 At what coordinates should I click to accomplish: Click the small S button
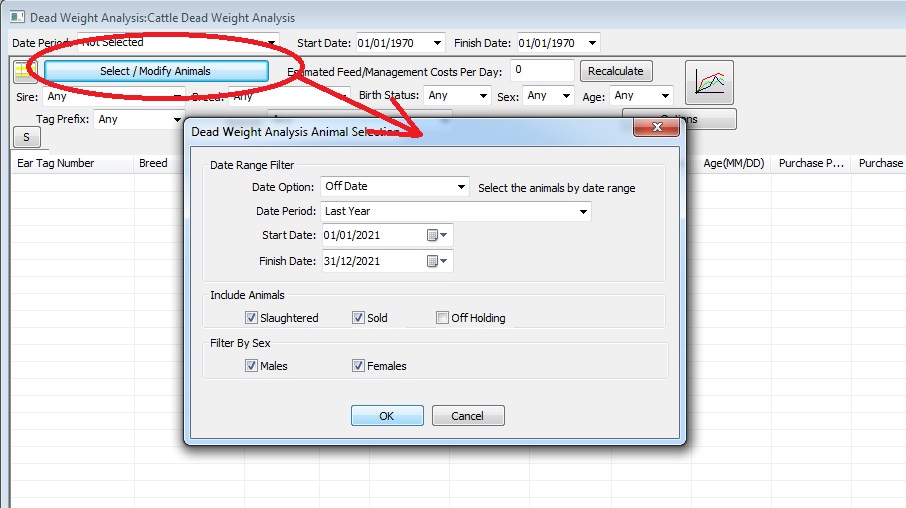click(x=27, y=137)
